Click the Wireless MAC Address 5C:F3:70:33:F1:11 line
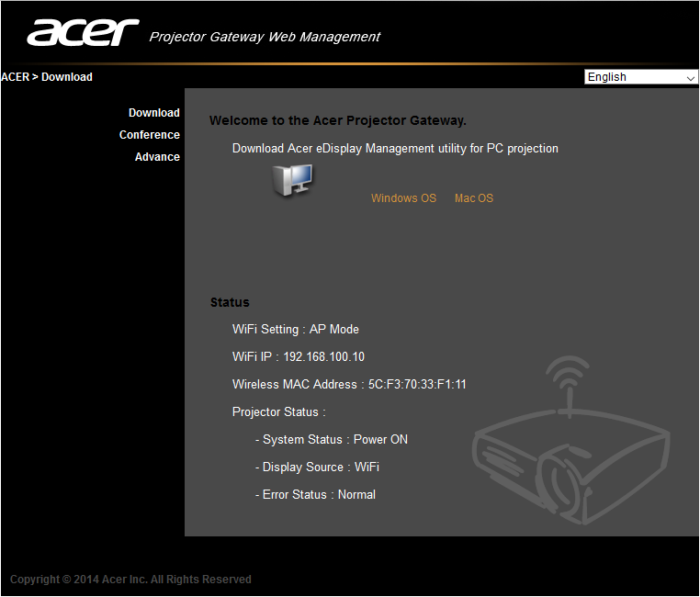This screenshot has width=700, height=597. click(349, 385)
